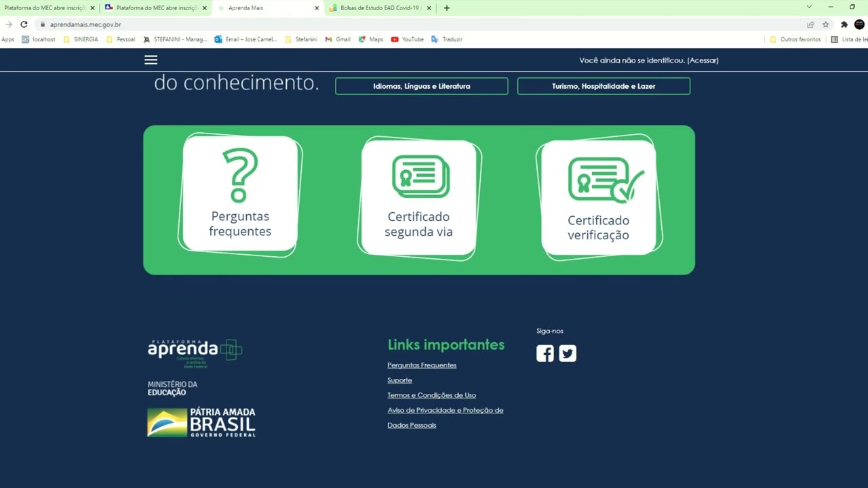Open the localhost bookmark
Viewport: 868px width, 488px height.
point(39,39)
